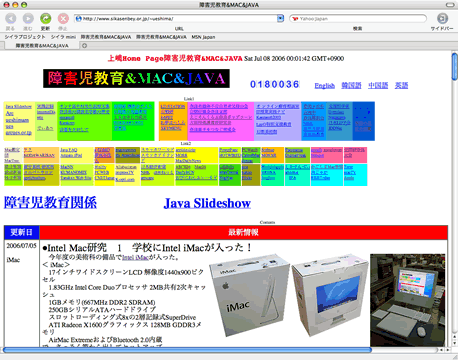Select the 障害児教育&MAC&JAVA tab
This screenshot has width=458, height=360.
click(42, 46)
